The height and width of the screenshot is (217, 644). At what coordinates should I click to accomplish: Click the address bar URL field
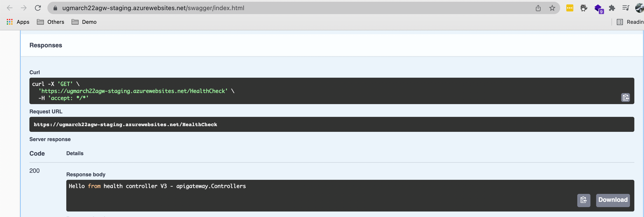275,8
